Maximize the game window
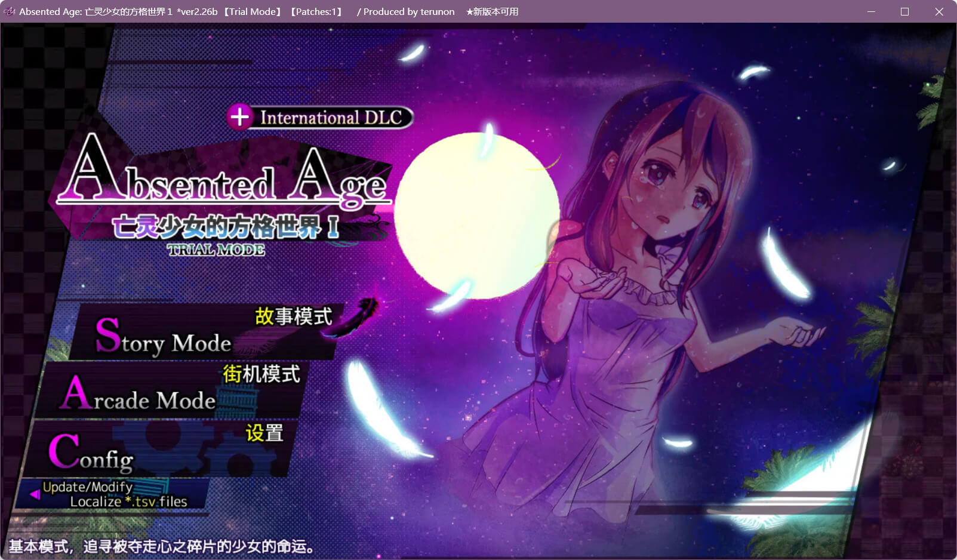Screen dimensions: 957x560 (x=904, y=11)
